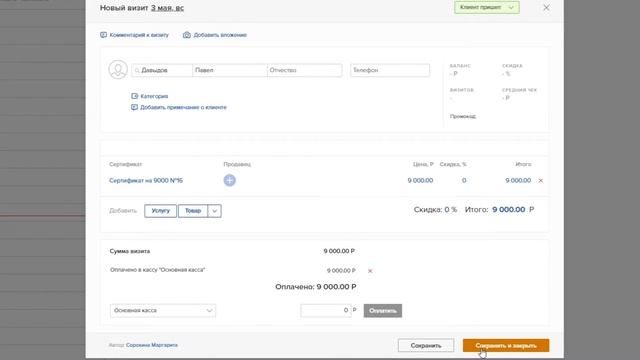
Task: Add a seller with plus icon
Action: pos(229,180)
